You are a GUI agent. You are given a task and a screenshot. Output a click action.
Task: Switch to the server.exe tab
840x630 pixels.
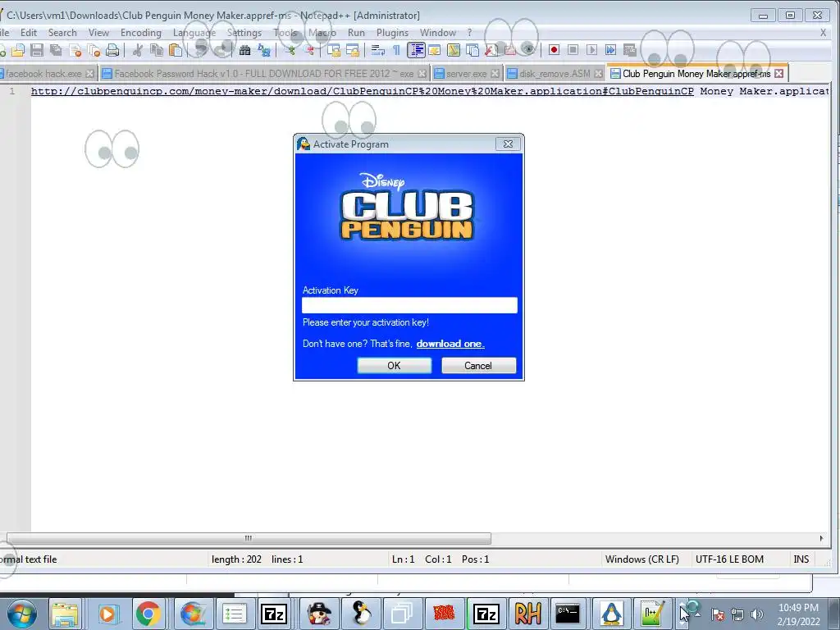(x=466, y=73)
